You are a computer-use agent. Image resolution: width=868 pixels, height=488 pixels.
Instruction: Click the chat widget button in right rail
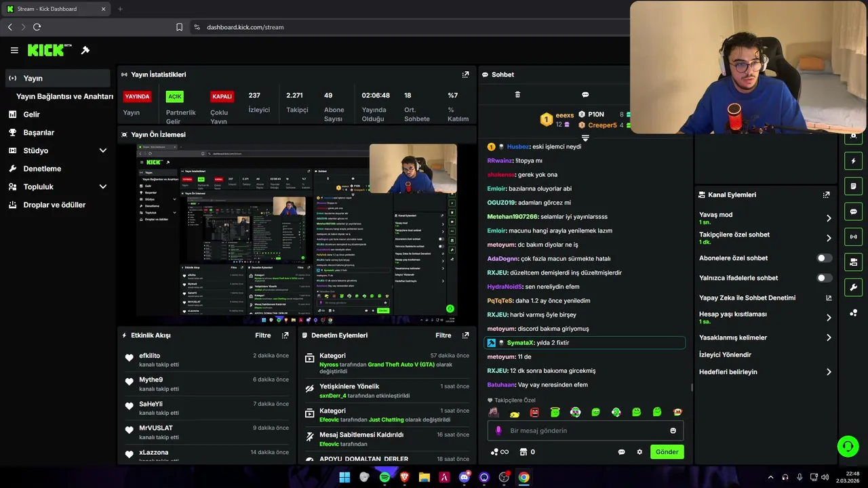click(853, 211)
